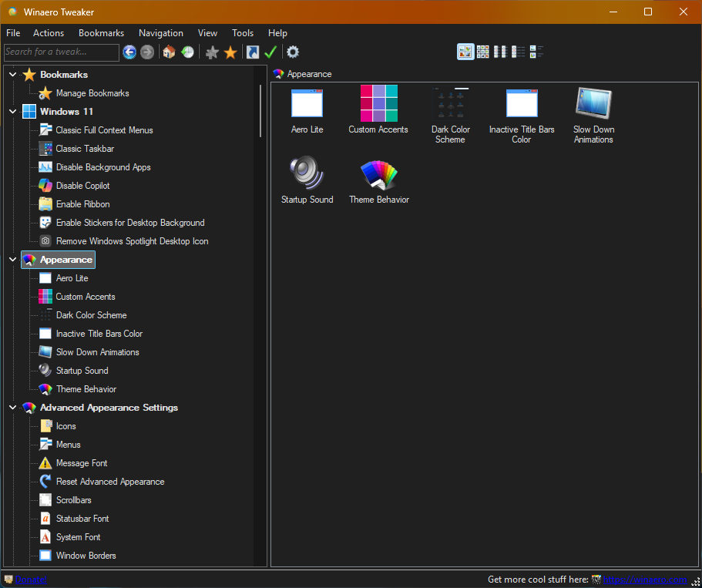Open the Actions menu
This screenshot has width=702, height=588.
[x=49, y=33]
